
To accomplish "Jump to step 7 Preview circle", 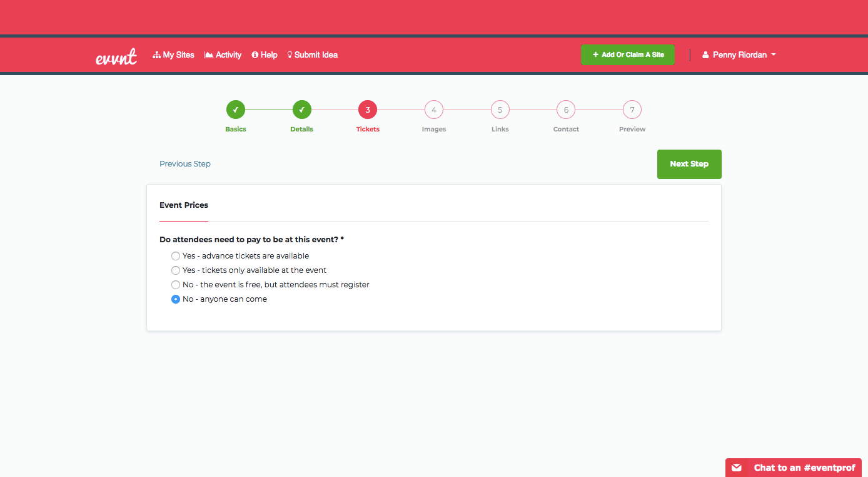I will click(632, 110).
